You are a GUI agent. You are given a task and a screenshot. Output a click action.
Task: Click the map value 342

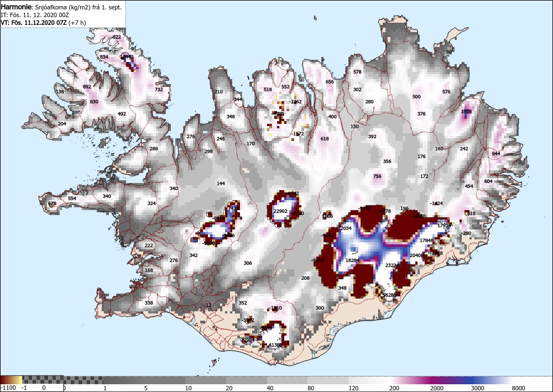(x=194, y=255)
